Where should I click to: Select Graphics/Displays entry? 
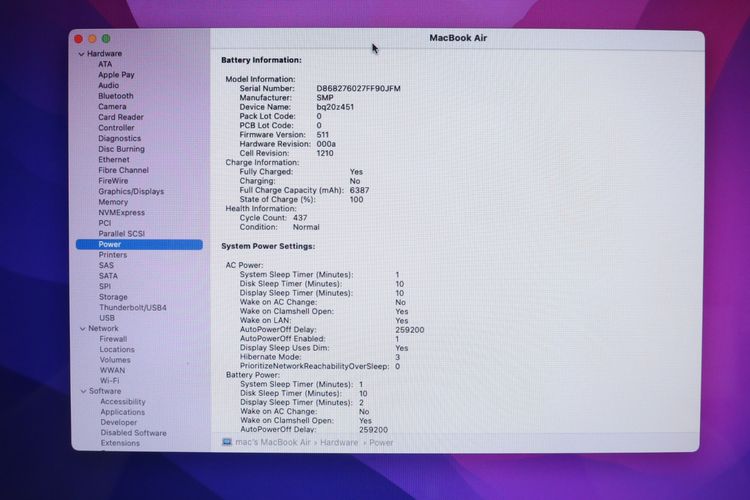pos(131,191)
